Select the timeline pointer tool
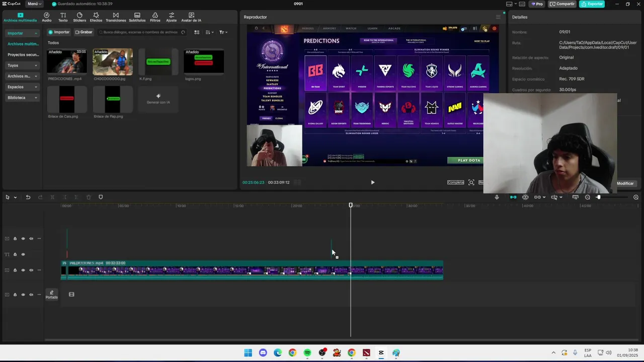Image resolution: width=644 pixels, height=362 pixels. [8, 197]
